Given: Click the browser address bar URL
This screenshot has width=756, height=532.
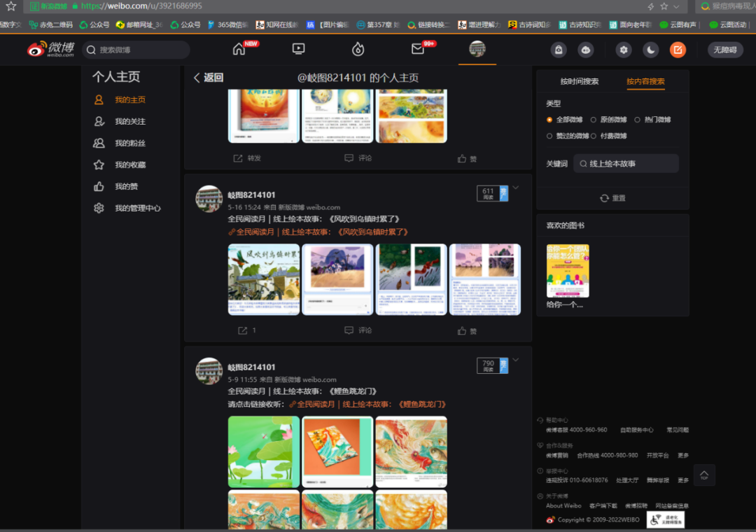Looking at the screenshot, I should click(141, 6).
